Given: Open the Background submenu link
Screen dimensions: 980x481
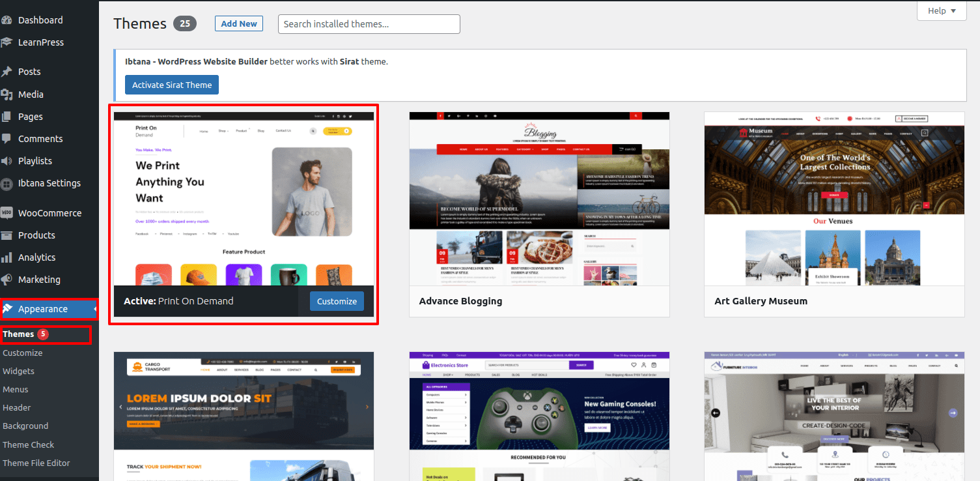Looking at the screenshot, I should point(25,426).
